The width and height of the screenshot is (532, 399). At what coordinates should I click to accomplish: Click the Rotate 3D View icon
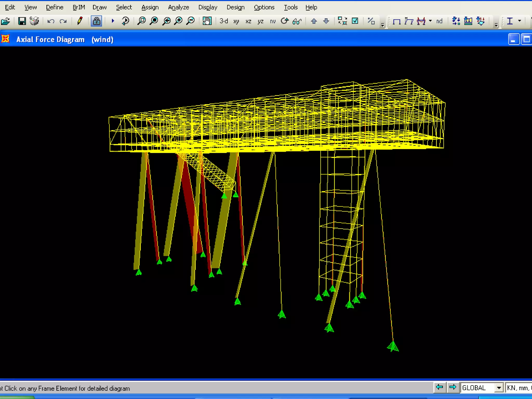click(x=285, y=21)
